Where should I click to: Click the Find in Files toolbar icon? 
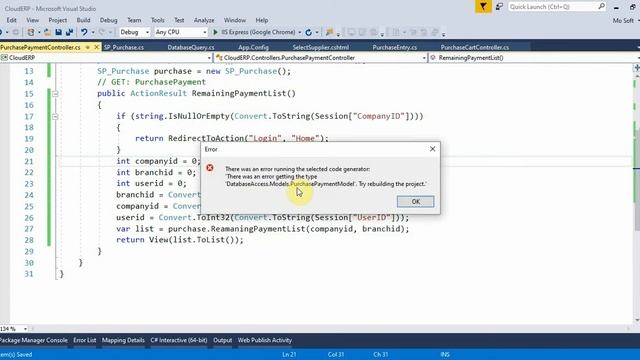point(329,32)
